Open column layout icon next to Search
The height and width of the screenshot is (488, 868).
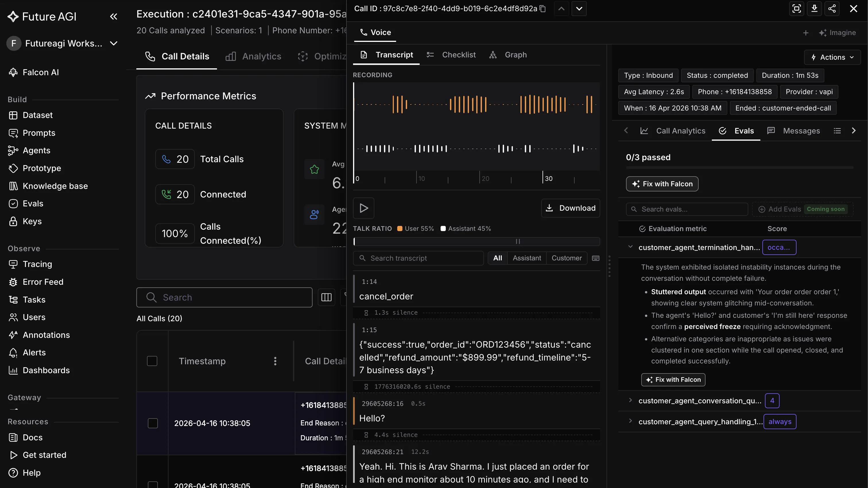click(x=326, y=297)
